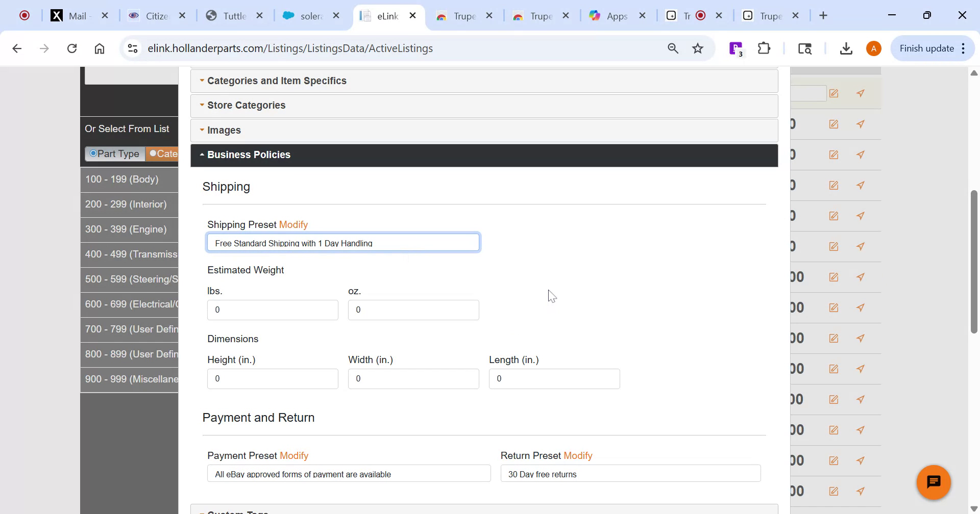The width and height of the screenshot is (980, 514).
Task: Open the Shipping Preset dropdown
Action: (x=343, y=243)
